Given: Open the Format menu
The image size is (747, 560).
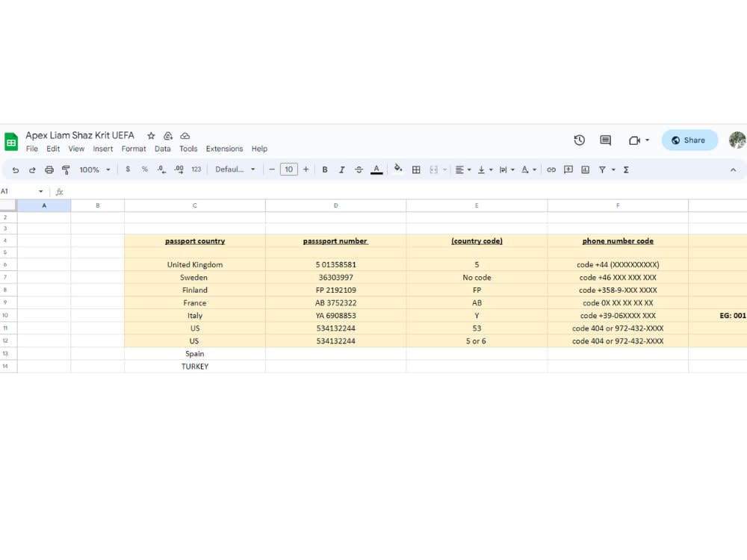Looking at the screenshot, I should pos(134,149).
